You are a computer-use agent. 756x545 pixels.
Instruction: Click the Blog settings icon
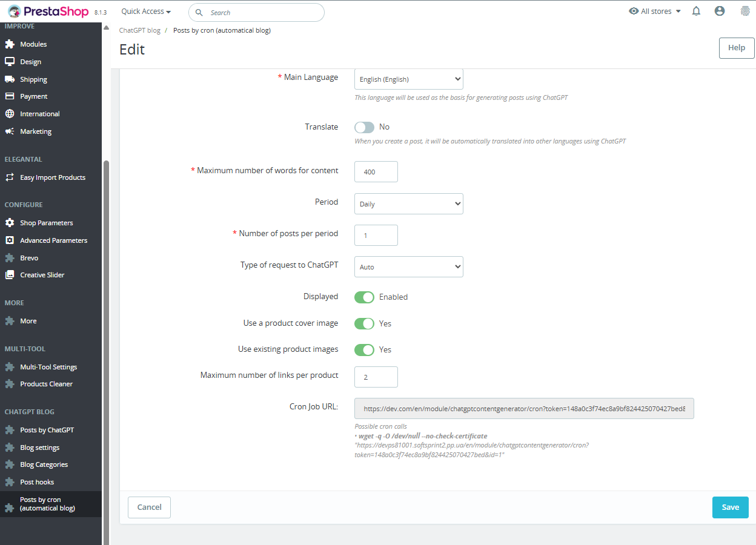[x=10, y=448]
